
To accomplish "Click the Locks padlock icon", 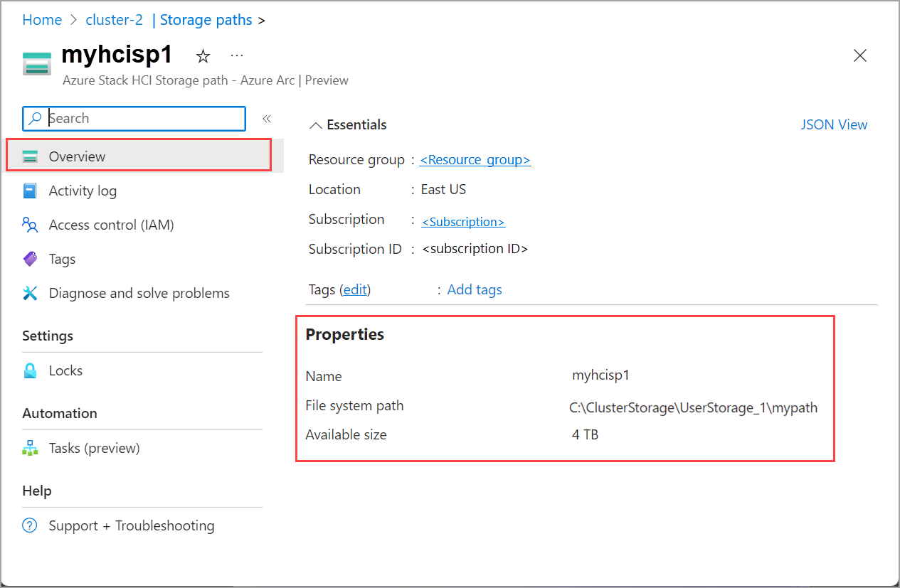I will (30, 371).
